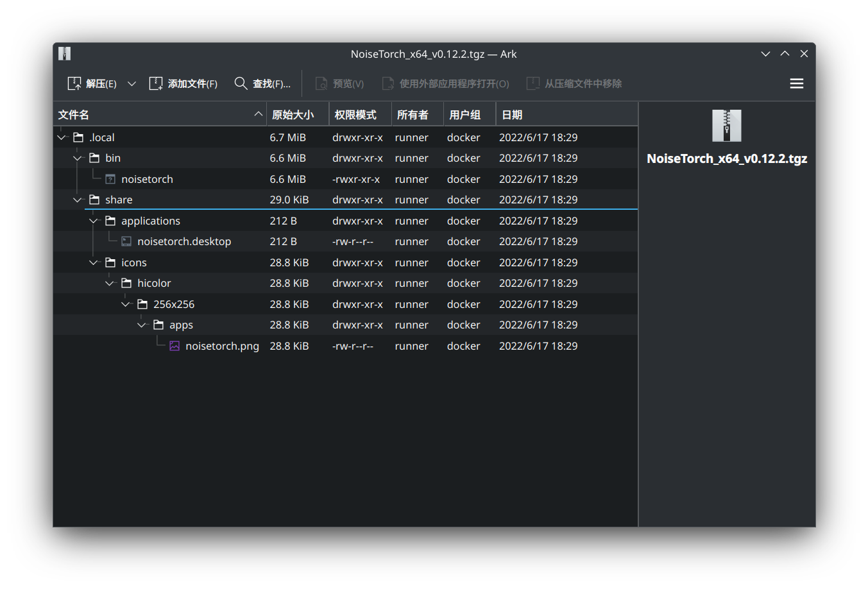This screenshot has height=589, width=868.
Task: Minimize the Ark window
Action: 765,54
